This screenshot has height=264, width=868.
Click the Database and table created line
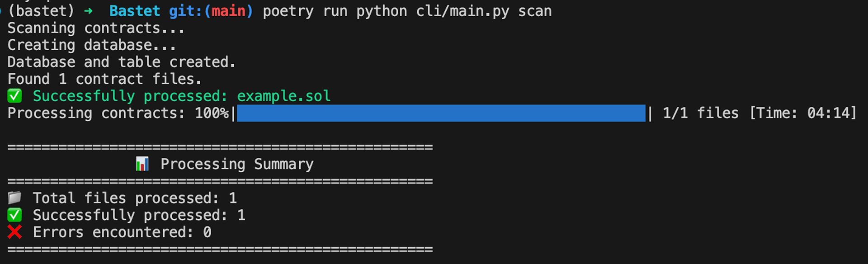(x=122, y=62)
